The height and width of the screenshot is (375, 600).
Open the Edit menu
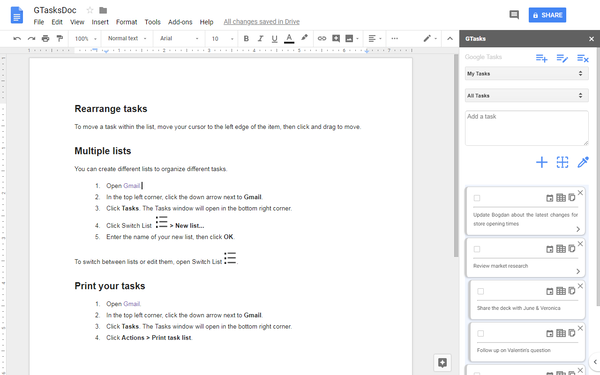pos(57,22)
